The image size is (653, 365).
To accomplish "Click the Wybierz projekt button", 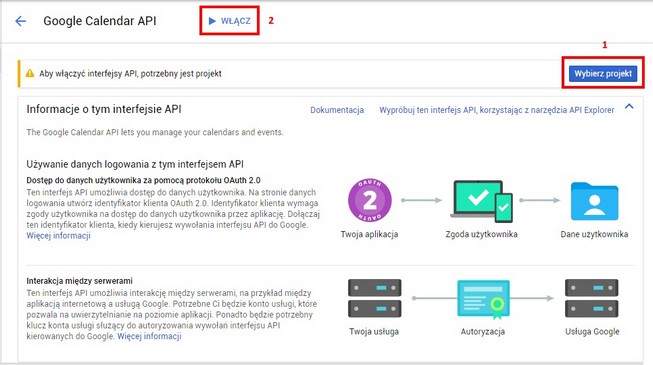I will click(603, 74).
